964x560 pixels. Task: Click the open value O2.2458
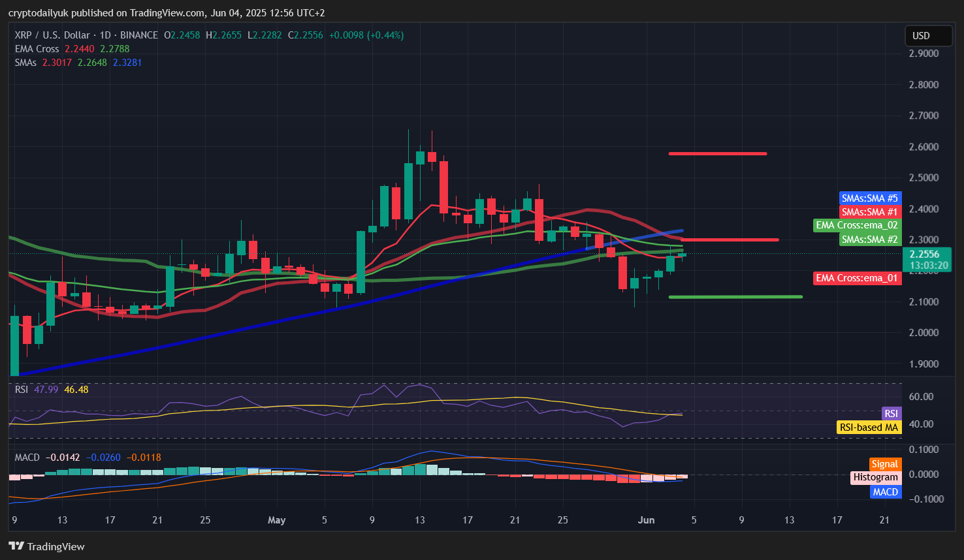pyautogui.click(x=182, y=35)
